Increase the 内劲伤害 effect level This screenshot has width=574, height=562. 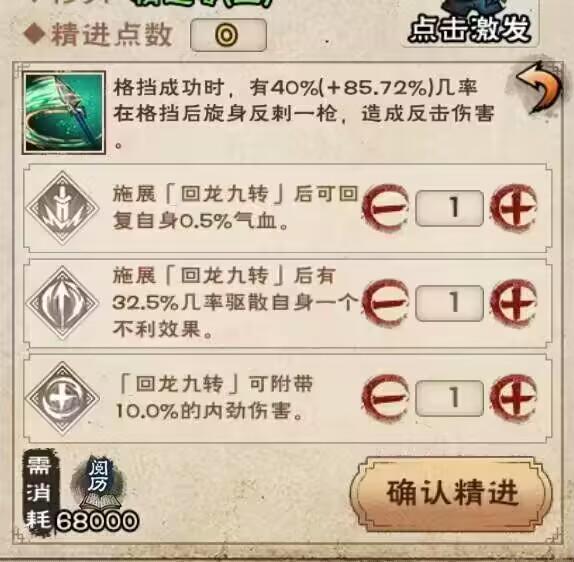pos(514,398)
